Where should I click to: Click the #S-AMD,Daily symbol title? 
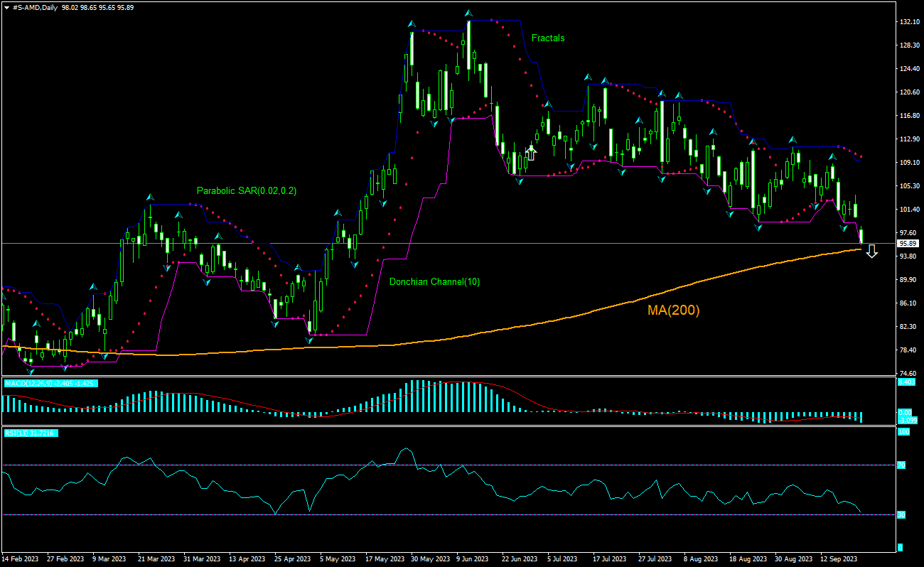(36, 7)
